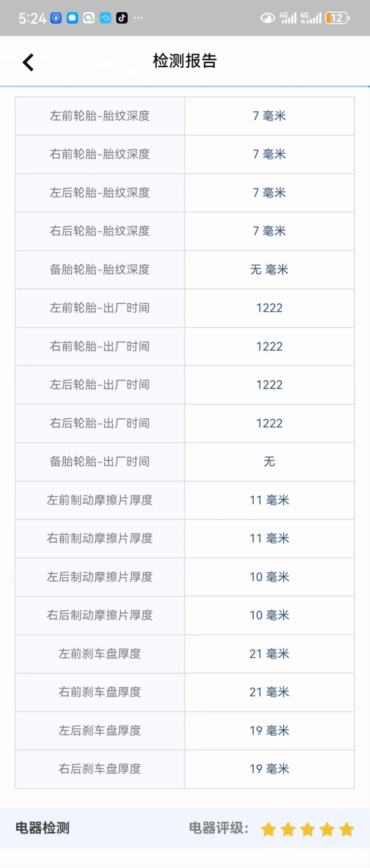Select the 左后制动摩擦片厚度 row label
370x868 pixels.
[100, 577]
